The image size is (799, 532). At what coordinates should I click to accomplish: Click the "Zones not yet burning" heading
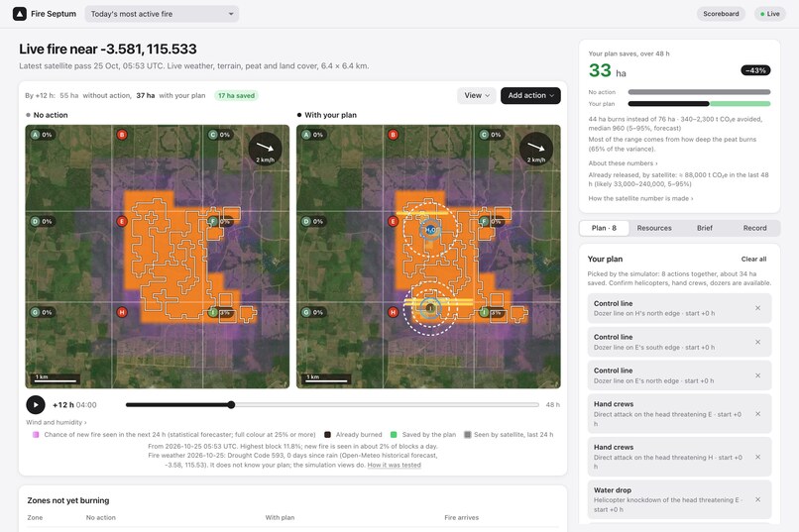click(x=67, y=500)
